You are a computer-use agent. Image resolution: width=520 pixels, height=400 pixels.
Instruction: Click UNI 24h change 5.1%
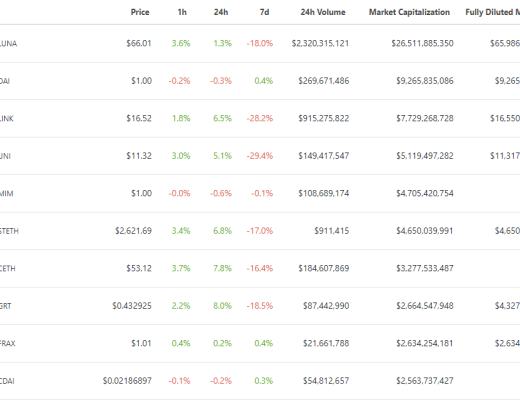point(222,156)
